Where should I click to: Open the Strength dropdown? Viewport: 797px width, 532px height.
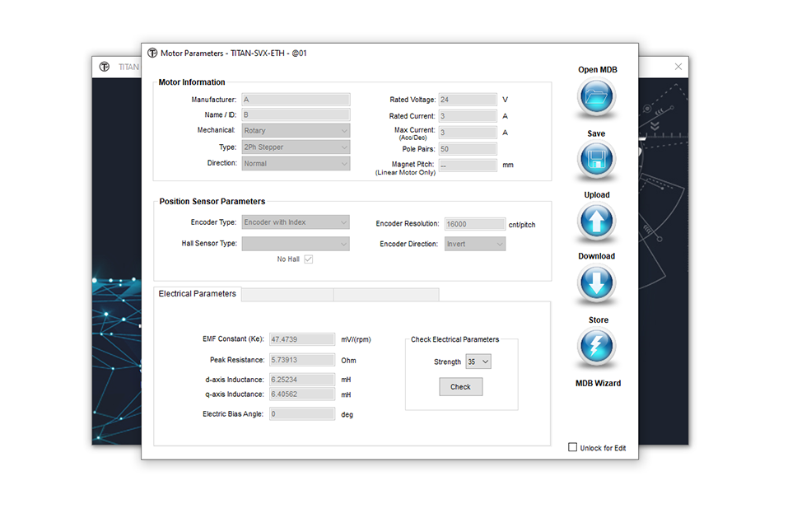click(x=478, y=362)
